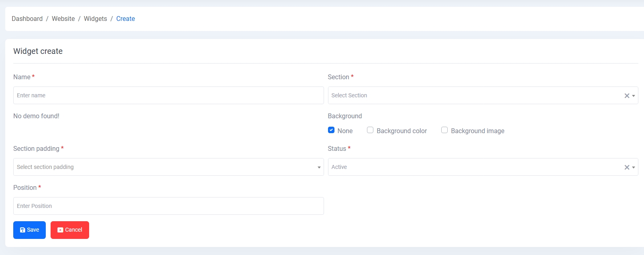Viewport: 644px width, 255px height.
Task: Enable the Background image checkbox
Action: click(x=444, y=130)
